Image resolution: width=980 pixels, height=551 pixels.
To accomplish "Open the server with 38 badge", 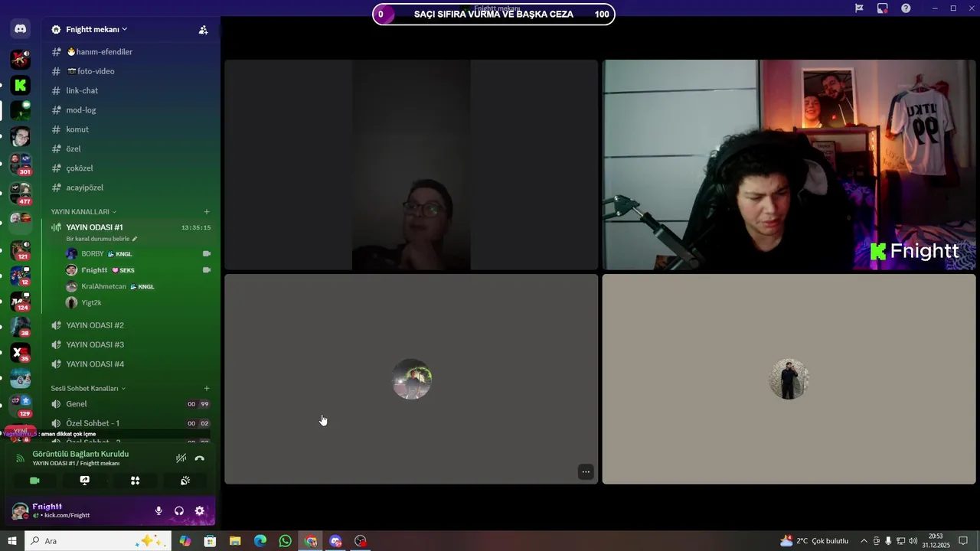I will point(21,328).
